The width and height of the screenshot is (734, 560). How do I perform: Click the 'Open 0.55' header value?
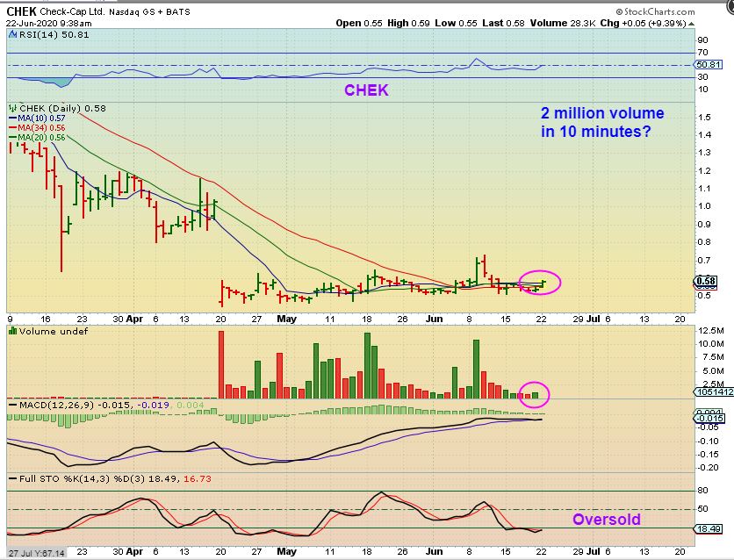359,24
